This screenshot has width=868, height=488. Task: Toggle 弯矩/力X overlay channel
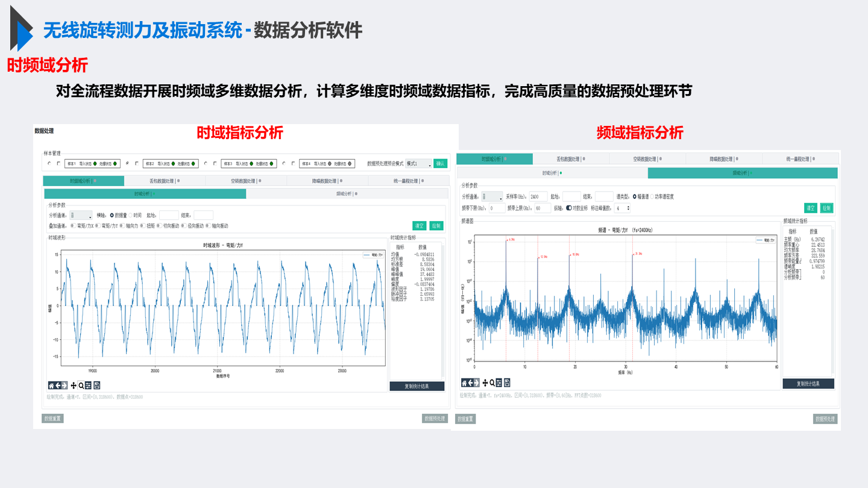coord(73,226)
